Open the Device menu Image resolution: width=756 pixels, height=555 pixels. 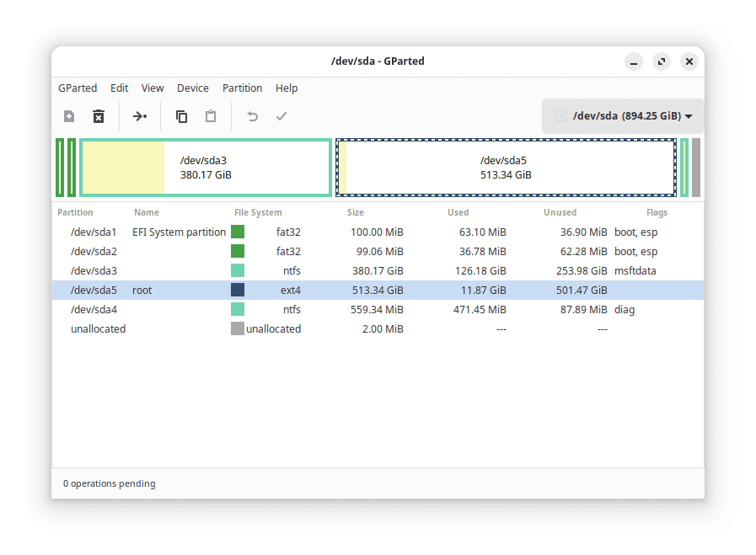[193, 88]
